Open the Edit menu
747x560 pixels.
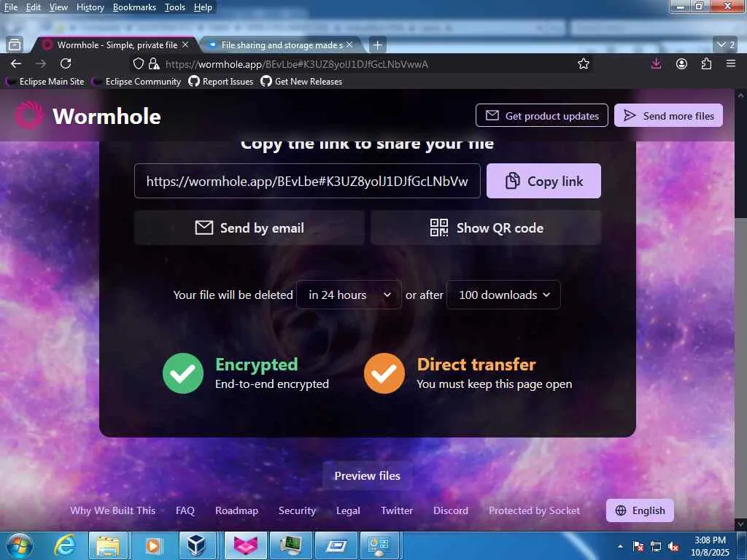click(x=33, y=7)
